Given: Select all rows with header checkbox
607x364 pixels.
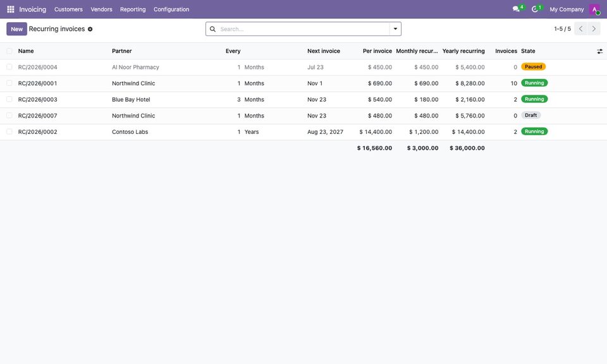Looking at the screenshot, I should click(x=9, y=51).
